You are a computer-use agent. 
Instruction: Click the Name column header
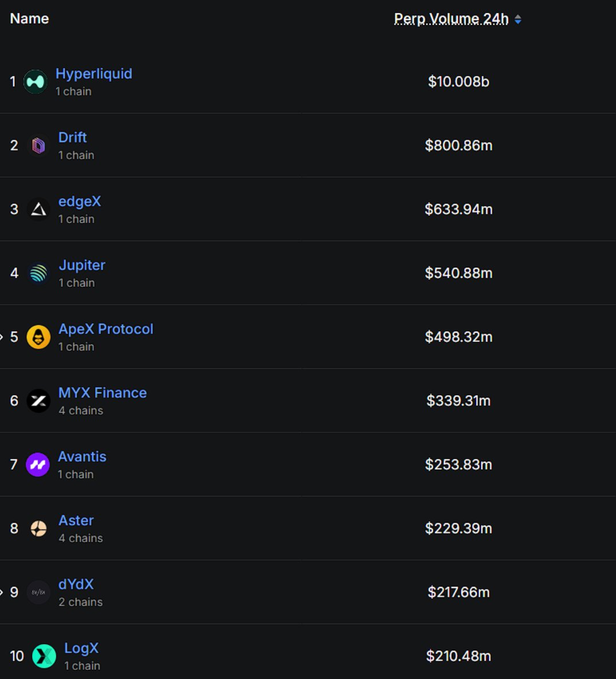click(29, 19)
